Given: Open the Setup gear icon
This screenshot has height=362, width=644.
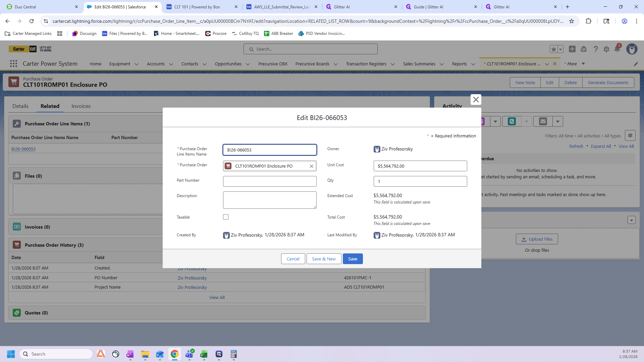Looking at the screenshot, I should coord(606,49).
